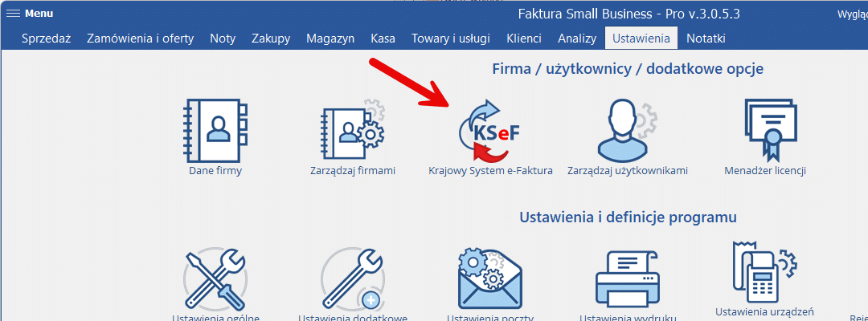Viewport: 868px width, 321px height.
Task: Switch to the Sprzedaż tab
Action: click(x=47, y=39)
